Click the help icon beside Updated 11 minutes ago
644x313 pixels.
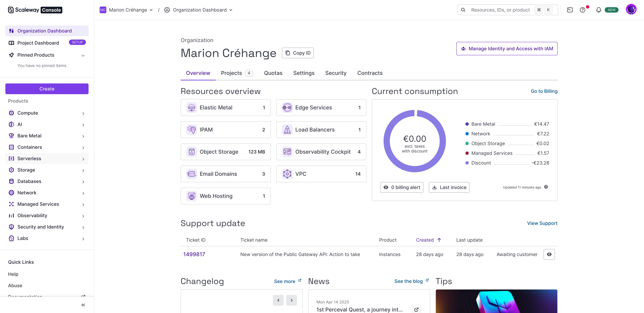pyautogui.click(x=546, y=187)
